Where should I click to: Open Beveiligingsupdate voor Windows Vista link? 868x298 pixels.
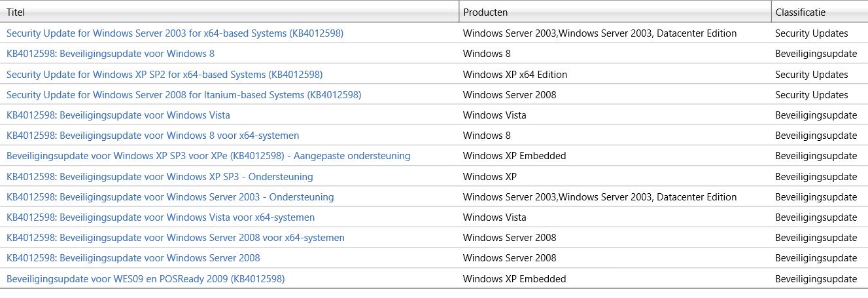click(x=118, y=115)
